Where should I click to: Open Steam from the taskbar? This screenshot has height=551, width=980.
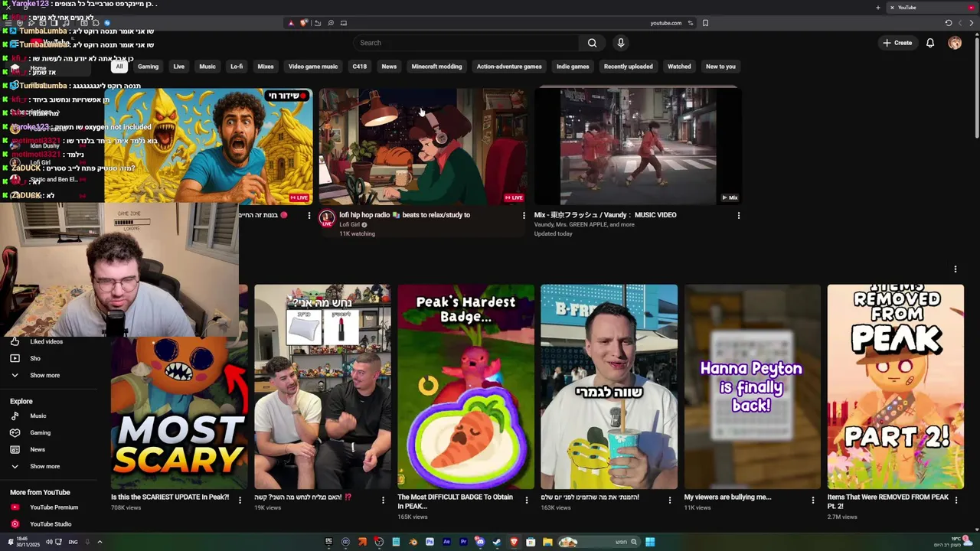click(x=497, y=542)
